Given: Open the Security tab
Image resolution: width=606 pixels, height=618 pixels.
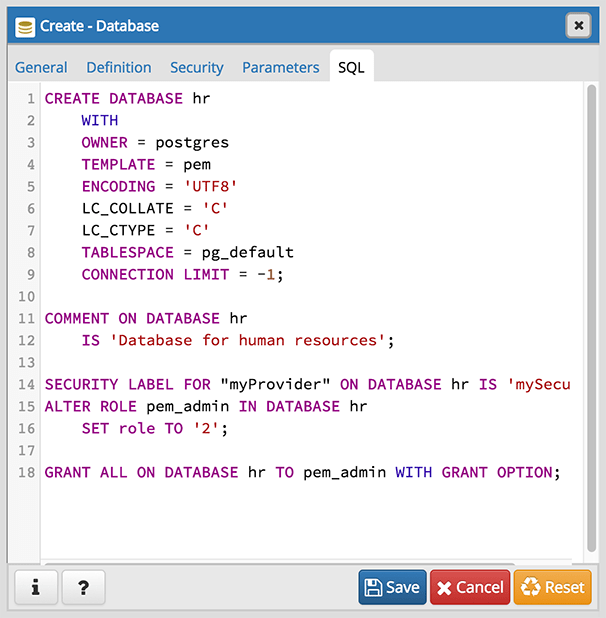Looking at the screenshot, I should point(197,67).
